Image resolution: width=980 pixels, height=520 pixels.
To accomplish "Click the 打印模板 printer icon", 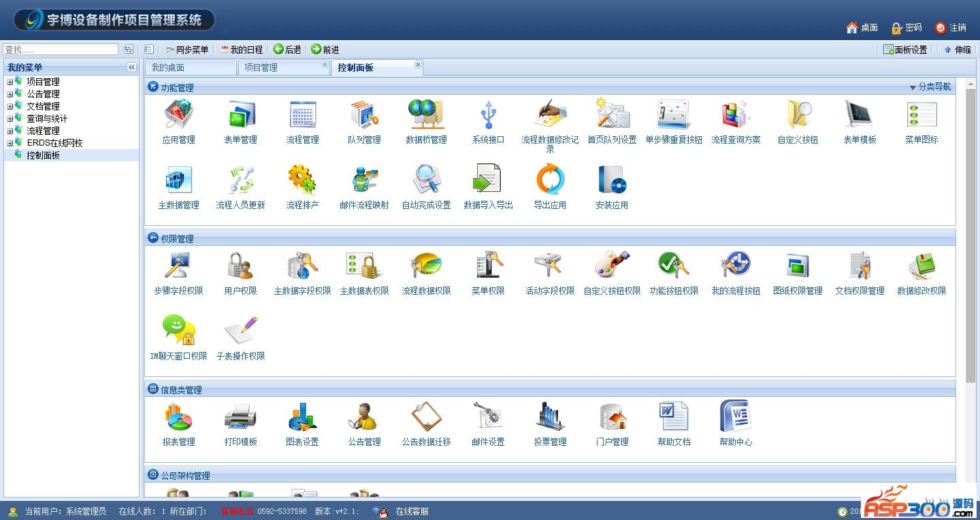I will coord(241,417).
